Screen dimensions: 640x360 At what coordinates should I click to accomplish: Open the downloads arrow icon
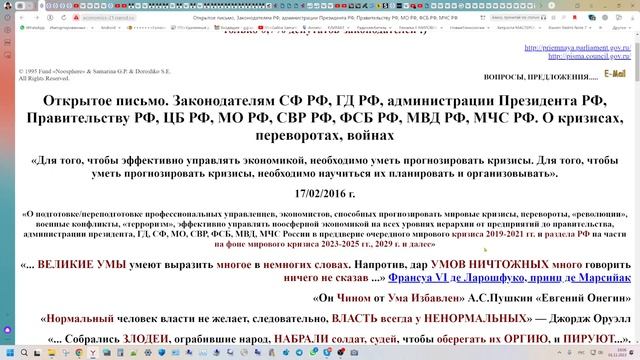coord(632,18)
